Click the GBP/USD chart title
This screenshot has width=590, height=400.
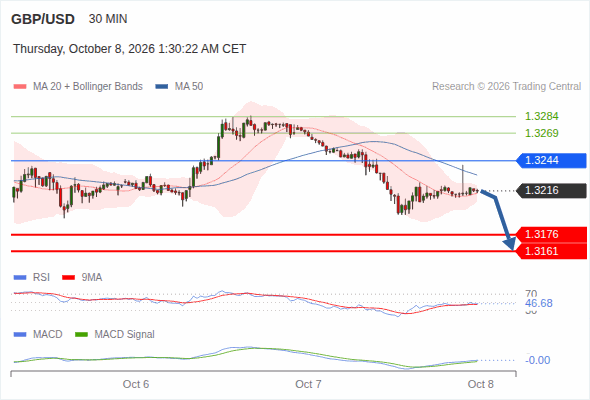(x=43, y=19)
